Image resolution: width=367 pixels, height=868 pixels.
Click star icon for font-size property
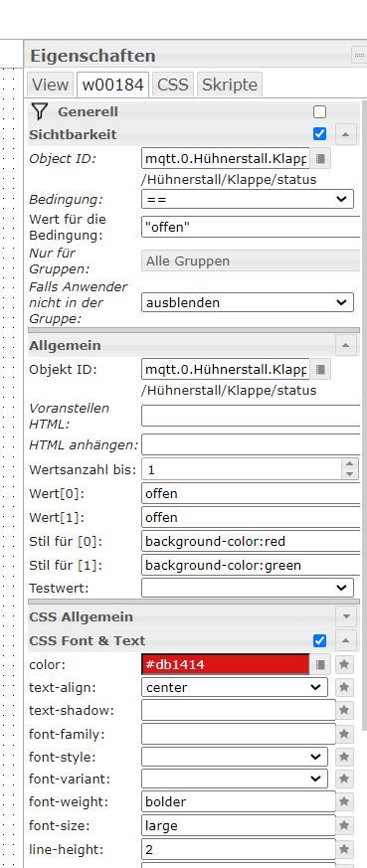[x=344, y=826]
